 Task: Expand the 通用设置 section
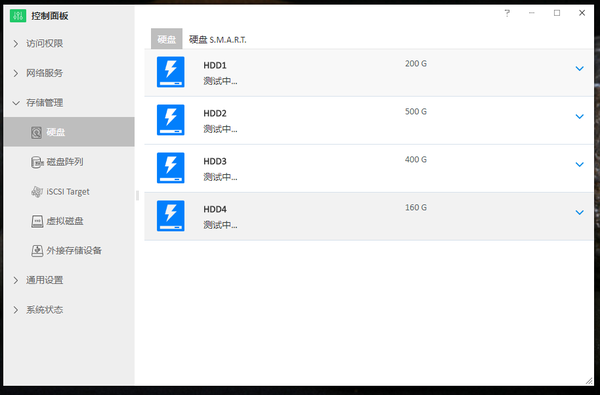point(16,280)
